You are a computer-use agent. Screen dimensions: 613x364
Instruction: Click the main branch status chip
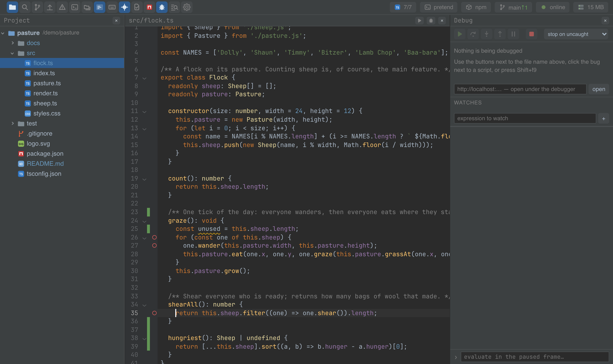[513, 7]
